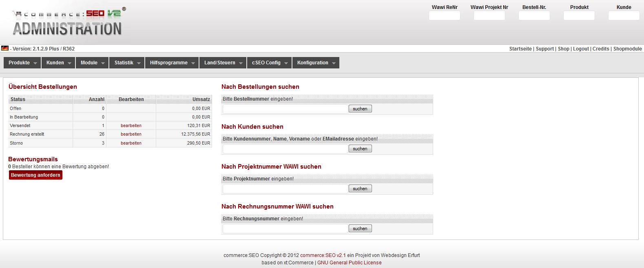Expand the Statistik menu
Viewport: 644px width, 268px height.
click(127, 63)
